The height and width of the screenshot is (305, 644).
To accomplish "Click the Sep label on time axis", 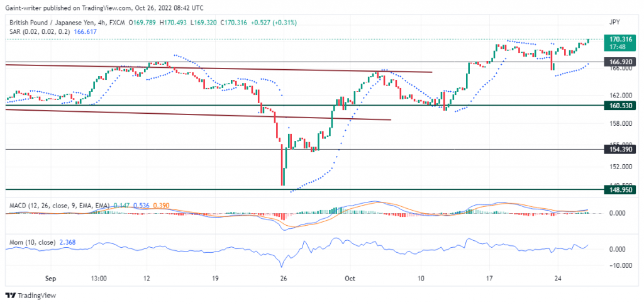I will point(50,278).
